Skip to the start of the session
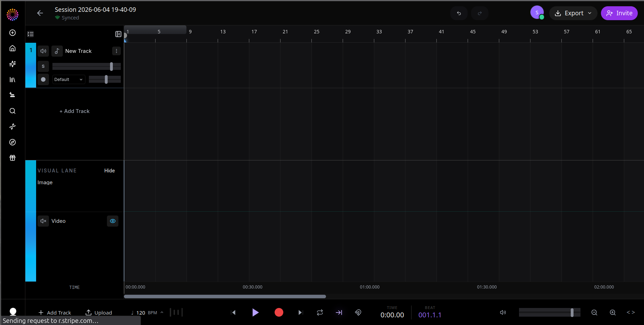Image resolution: width=644 pixels, height=325 pixels. coord(233,312)
